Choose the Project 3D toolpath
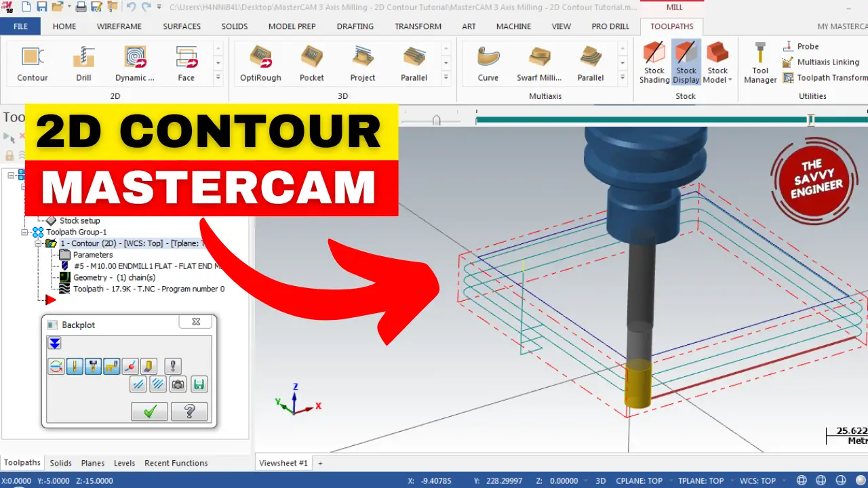Image resolution: width=868 pixels, height=488 pixels. pyautogui.click(x=363, y=64)
